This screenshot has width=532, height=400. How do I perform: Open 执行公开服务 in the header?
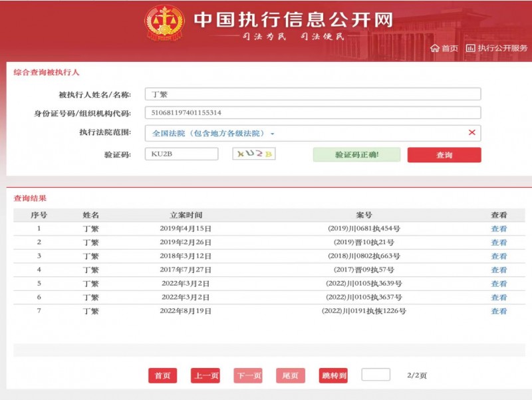tap(497, 48)
